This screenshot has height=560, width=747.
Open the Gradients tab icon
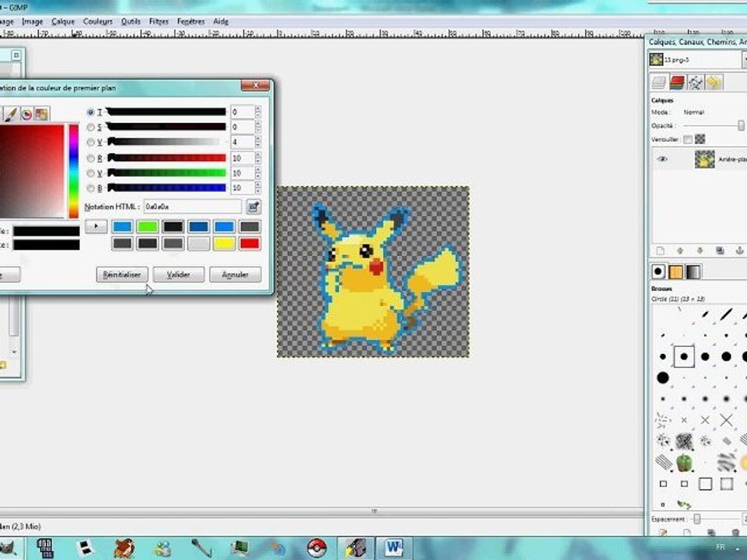click(x=693, y=271)
